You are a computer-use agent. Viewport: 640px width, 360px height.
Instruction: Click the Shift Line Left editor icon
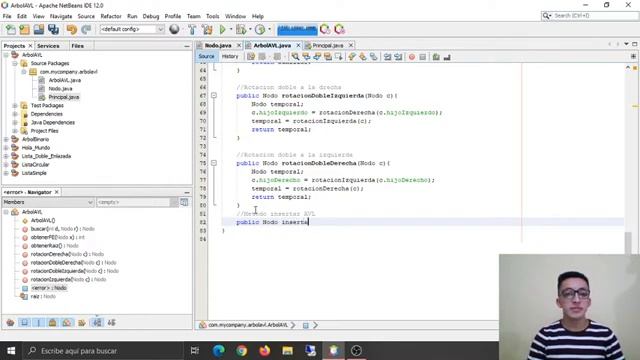pyautogui.click(x=387, y=57)
